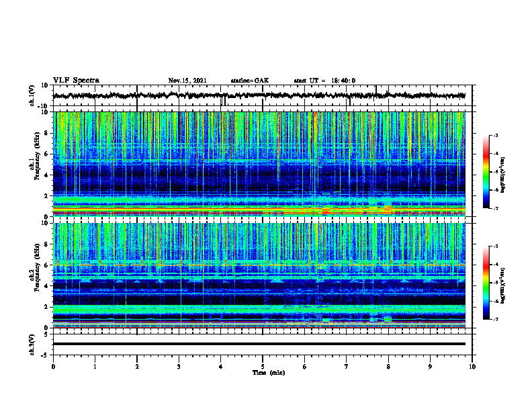532x411 pixels.
Task: Click the "5" tick on ch.3(V) axis
Action: (x=46, y=334)
